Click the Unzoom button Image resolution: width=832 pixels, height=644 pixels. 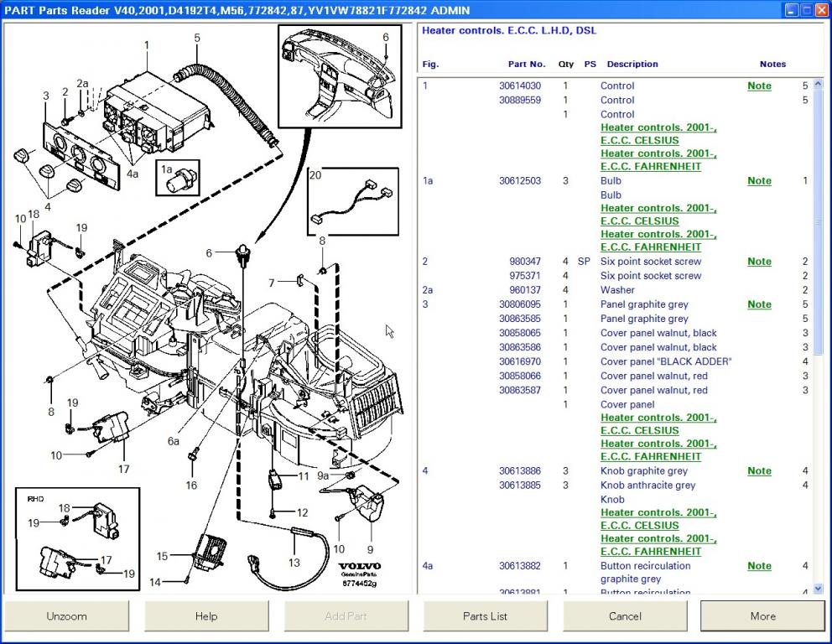[x=66, y=615]
